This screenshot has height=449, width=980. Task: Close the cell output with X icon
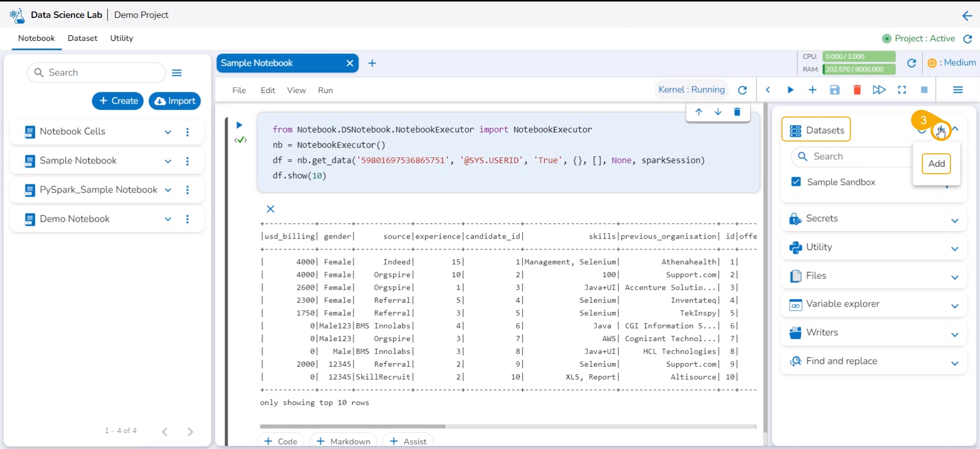coord(271,209)
